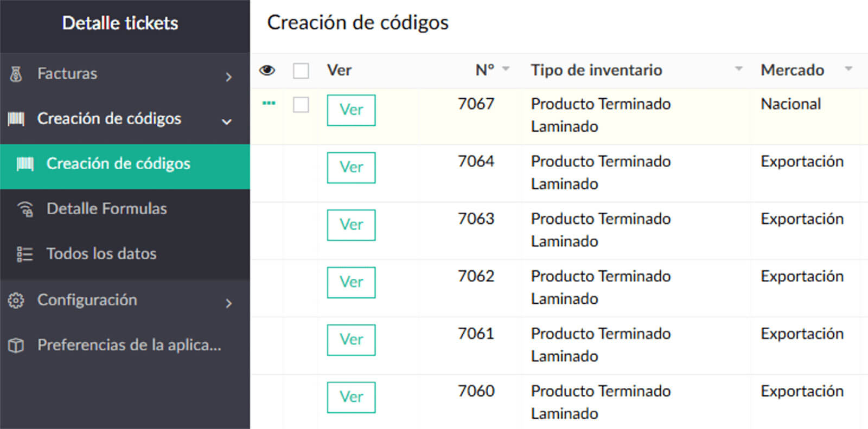Toggle the eye visibility icon in table header
Viewport: 868px width, 429px height.
(x=267, y=71)
